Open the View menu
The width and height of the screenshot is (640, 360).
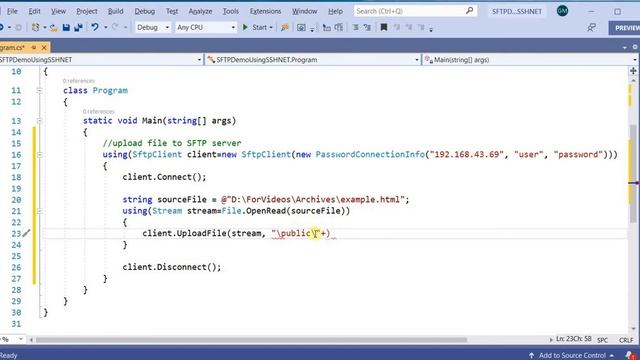(58, 11)
